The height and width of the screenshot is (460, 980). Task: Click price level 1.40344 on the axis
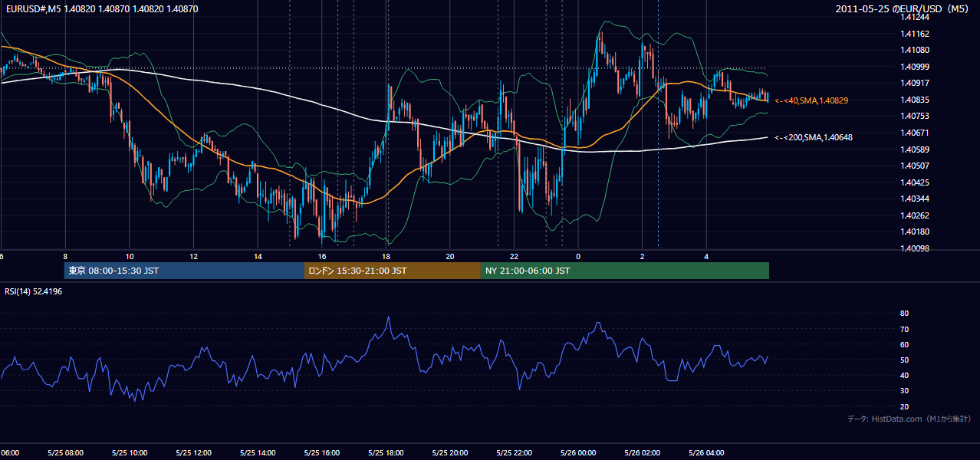click(x=915, y=199)
